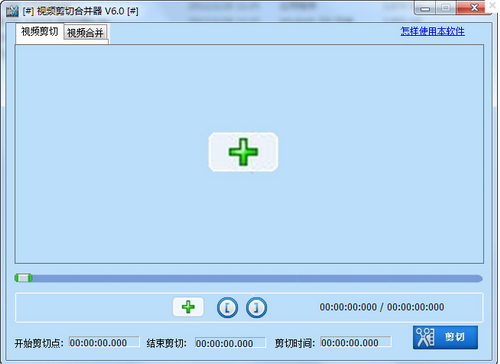This screenshot has width=500, height=364.
Task: Click the application icon in title bar
Action: (12, 11)
